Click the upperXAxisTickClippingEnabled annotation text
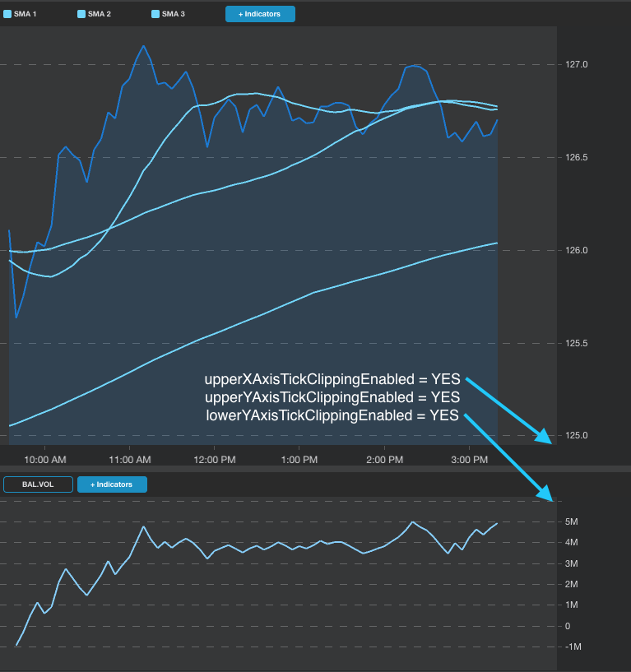The height and width of the screenshot is (672, 631). tap(332, 379)
